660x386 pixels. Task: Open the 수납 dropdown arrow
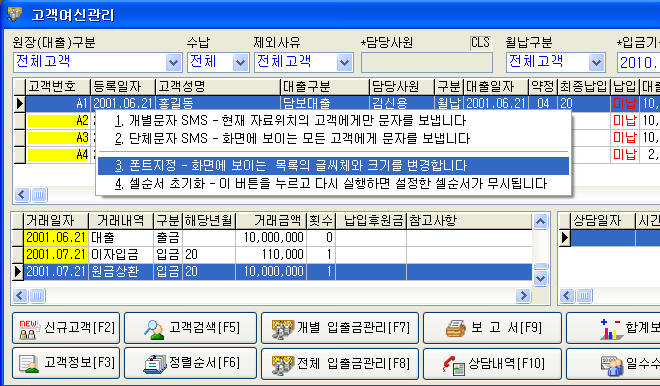coord(240,63)
